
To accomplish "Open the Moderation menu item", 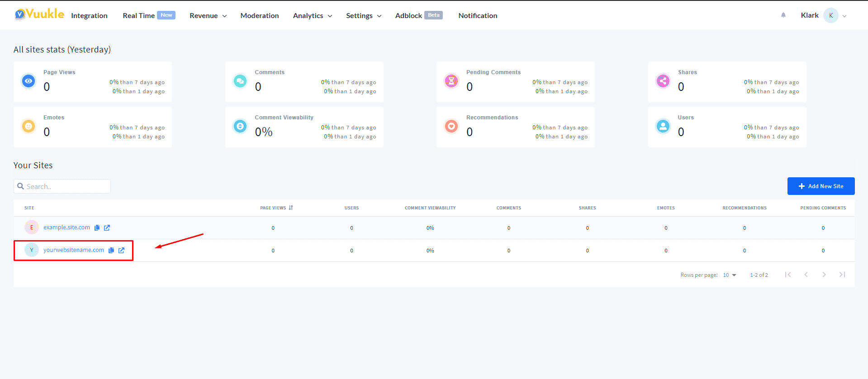I will pyautogui.click(x=260, y=15).
